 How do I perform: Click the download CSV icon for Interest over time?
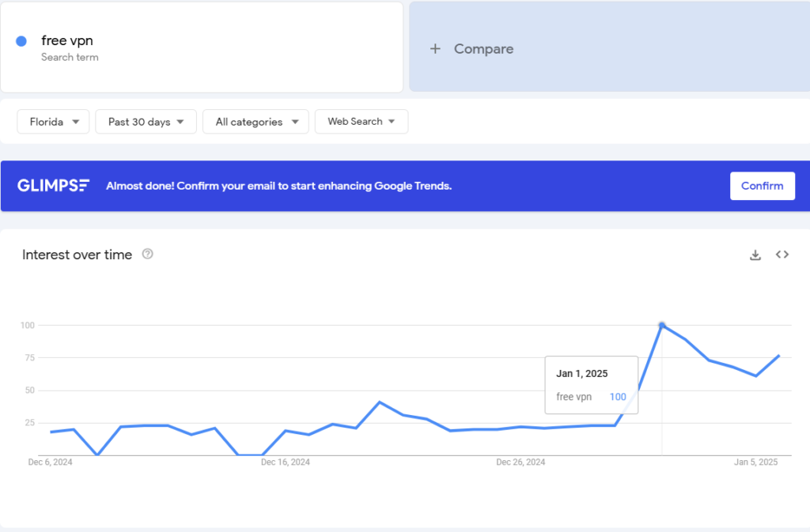(755, 255)
